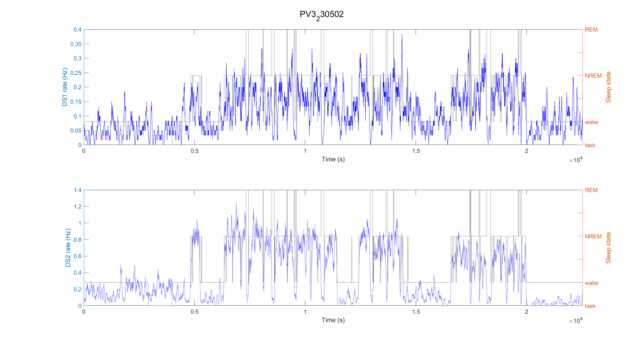This screenshot has height=343, width=644.
Task: Click the NREM tick label on the top plot
Action: click(593, 76)
